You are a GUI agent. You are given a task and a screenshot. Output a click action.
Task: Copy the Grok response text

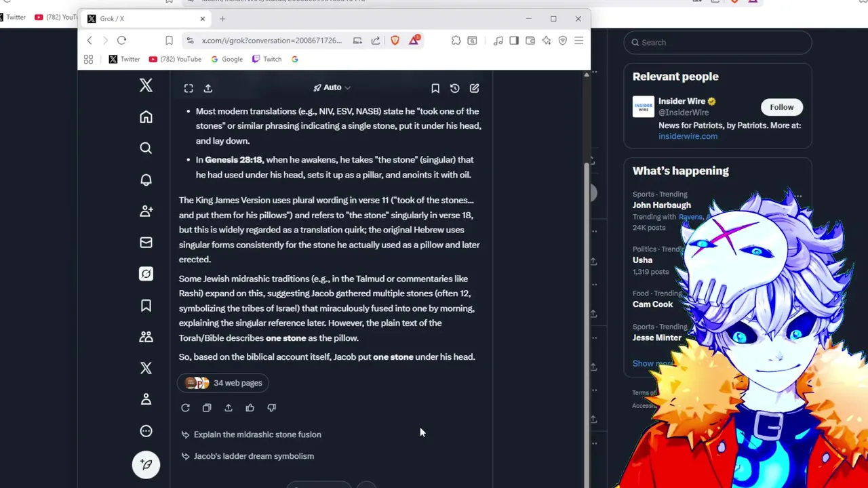[207, 408]
